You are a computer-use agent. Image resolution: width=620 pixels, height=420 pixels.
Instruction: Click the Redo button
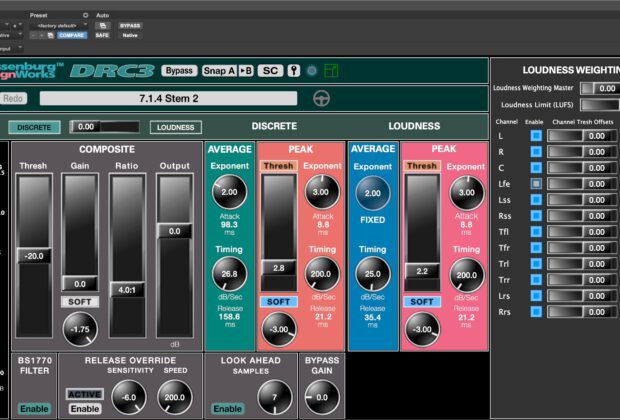point(13,98)
